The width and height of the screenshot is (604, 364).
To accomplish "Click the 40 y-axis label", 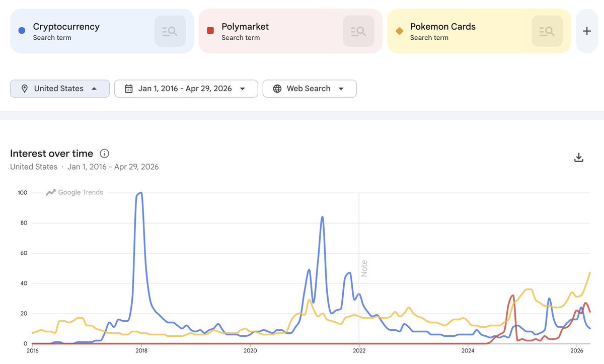I will 24,283.
